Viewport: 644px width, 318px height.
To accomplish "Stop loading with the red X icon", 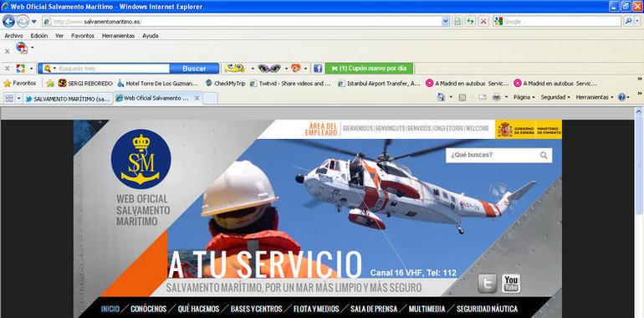I will click(x=483, y=22).
